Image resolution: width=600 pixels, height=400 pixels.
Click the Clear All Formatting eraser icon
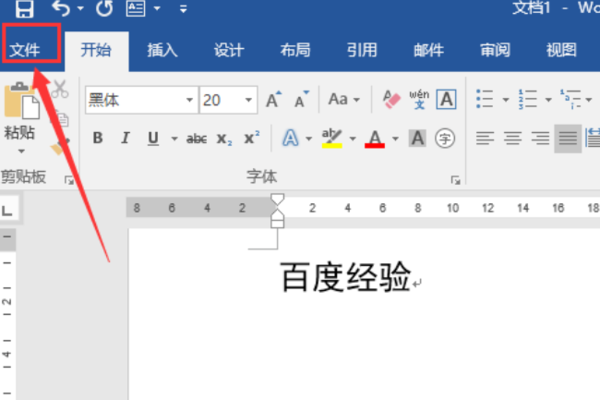[x=391, y=100]
